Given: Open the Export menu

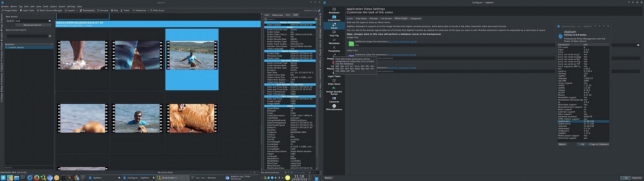Looking at the screenshot, I should 62,6.
